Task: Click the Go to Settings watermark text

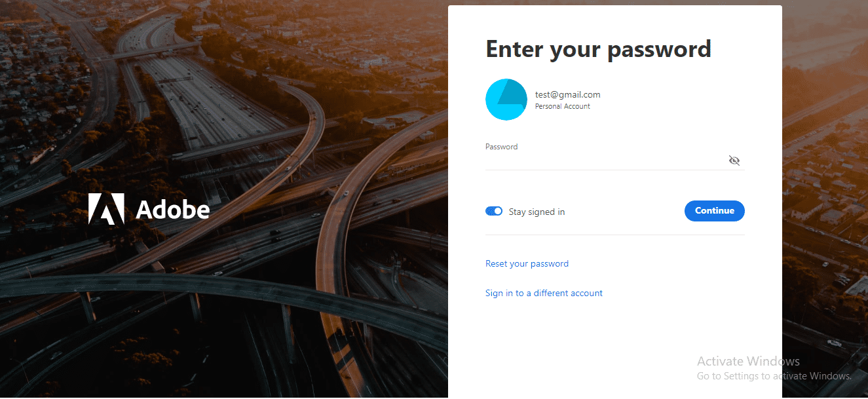Action: point(773,376)
